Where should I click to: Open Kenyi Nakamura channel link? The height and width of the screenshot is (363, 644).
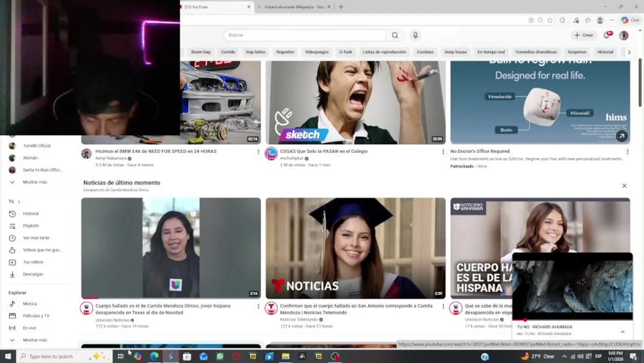click(x=111, y=158)
